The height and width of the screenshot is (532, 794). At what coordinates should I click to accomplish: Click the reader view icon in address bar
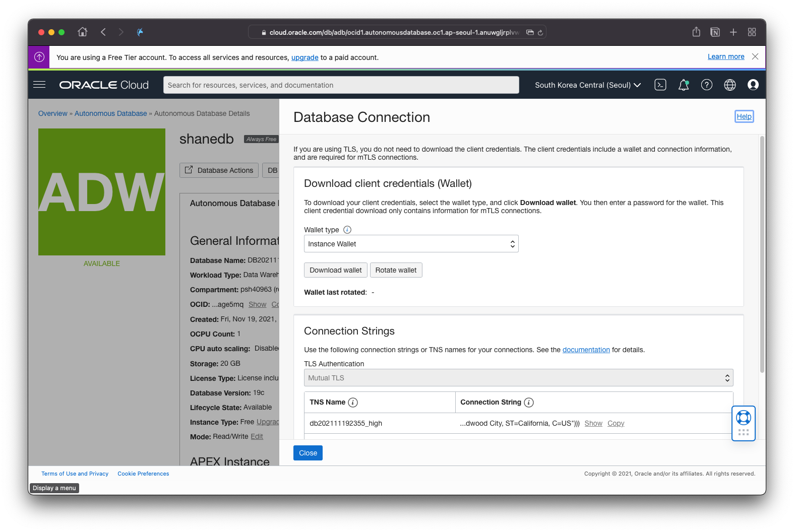point(530,33)
